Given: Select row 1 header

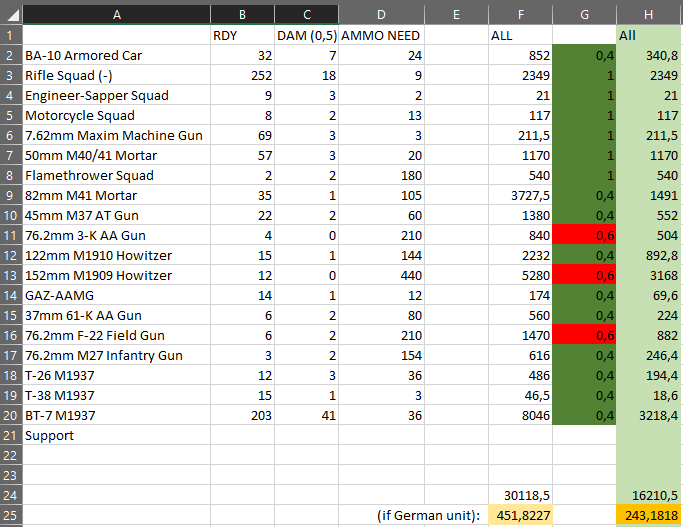Looking at the screenshot, I should coord(11,35).
